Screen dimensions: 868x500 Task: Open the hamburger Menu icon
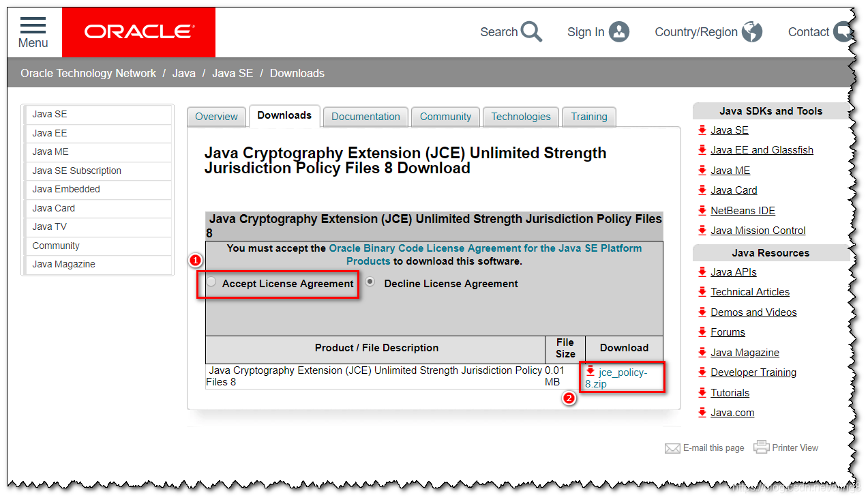(x=33, y=26)
